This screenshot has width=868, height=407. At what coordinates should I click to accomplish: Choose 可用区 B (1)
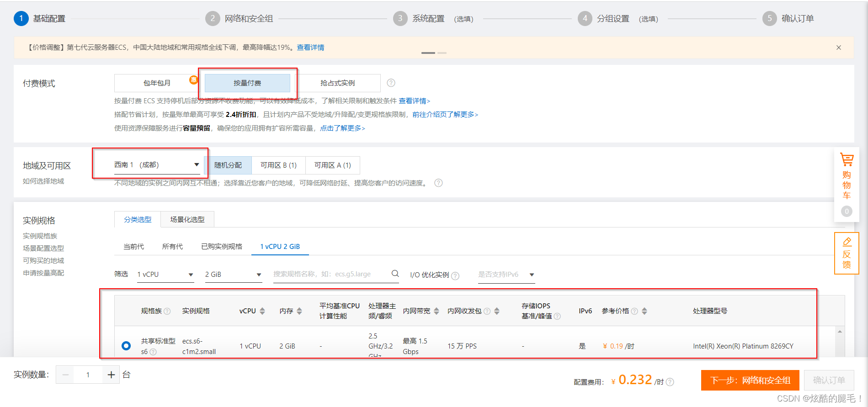point(278,165)
